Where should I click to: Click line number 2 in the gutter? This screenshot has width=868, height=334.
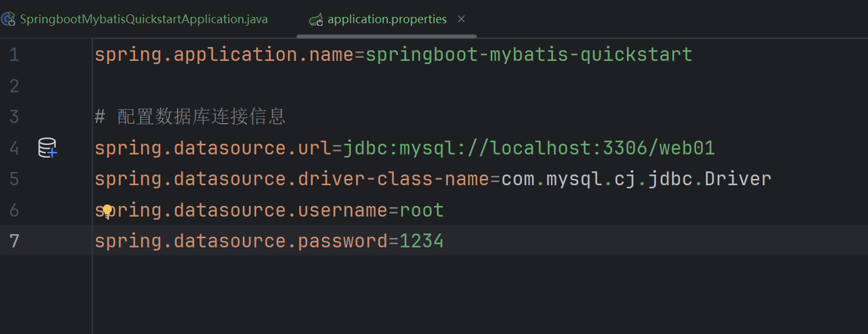(x=14, y=86)
